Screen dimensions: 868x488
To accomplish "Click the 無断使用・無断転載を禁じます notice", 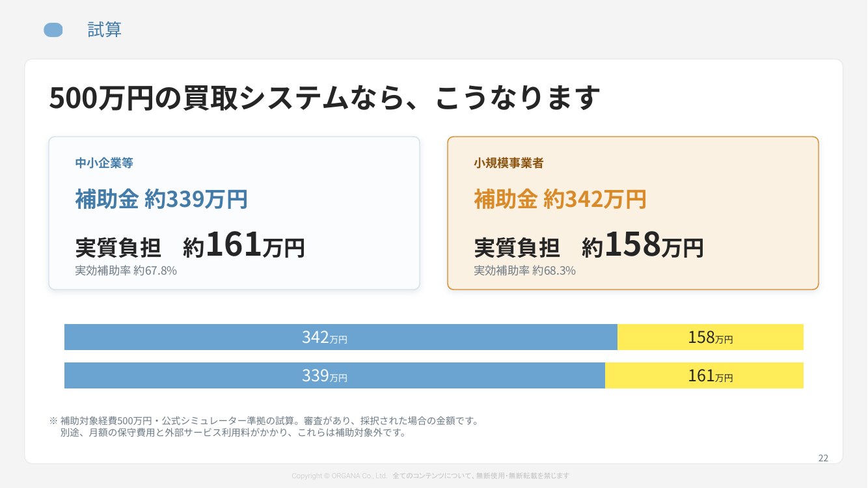I will tap(522, 476).
